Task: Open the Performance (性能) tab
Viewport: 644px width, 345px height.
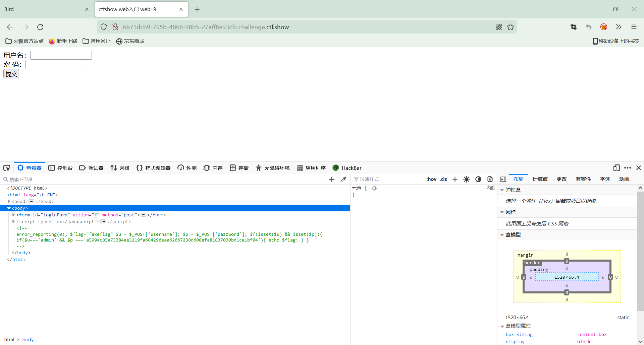Action: pos(187,168)
